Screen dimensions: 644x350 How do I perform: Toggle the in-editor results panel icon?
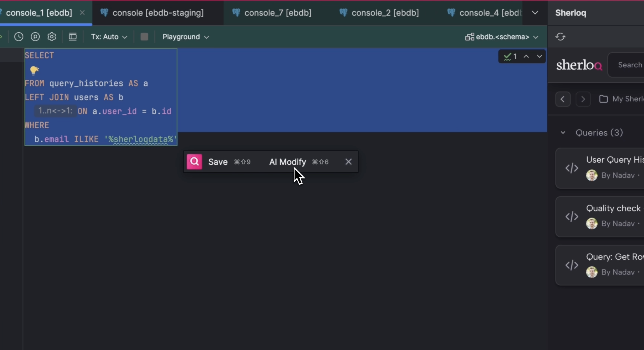(72, 36)
